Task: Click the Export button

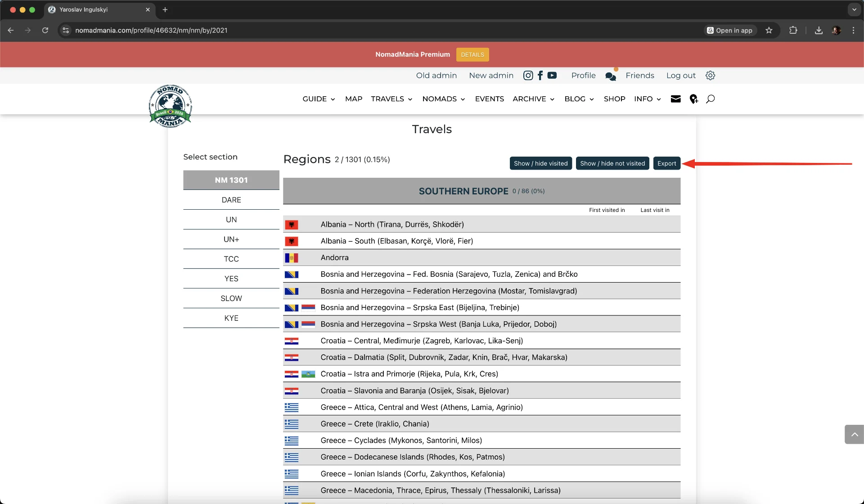Action: (666, 163)
